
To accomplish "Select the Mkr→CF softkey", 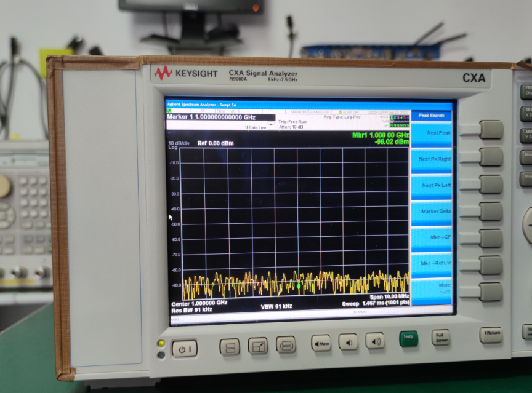I will [x=436, y=237].
